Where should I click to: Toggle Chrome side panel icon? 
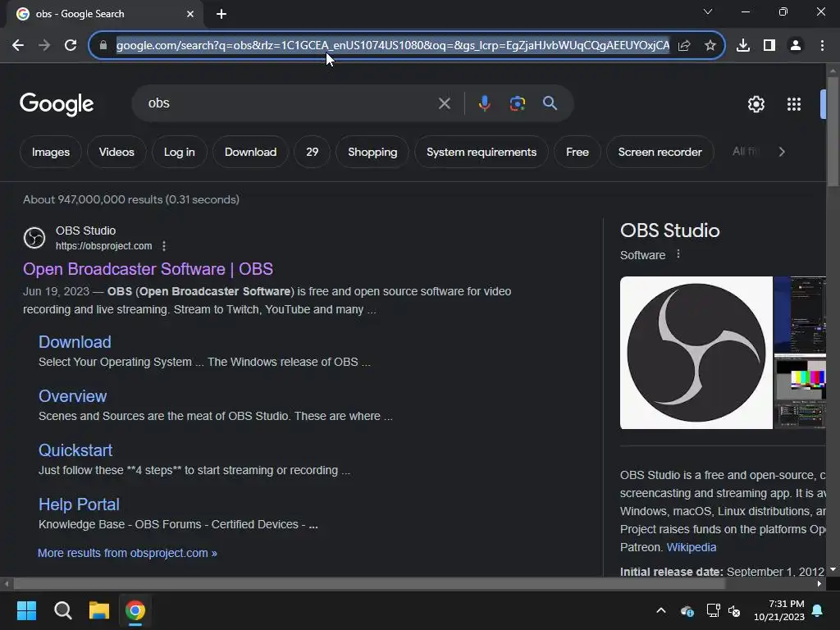coord(769,45)
